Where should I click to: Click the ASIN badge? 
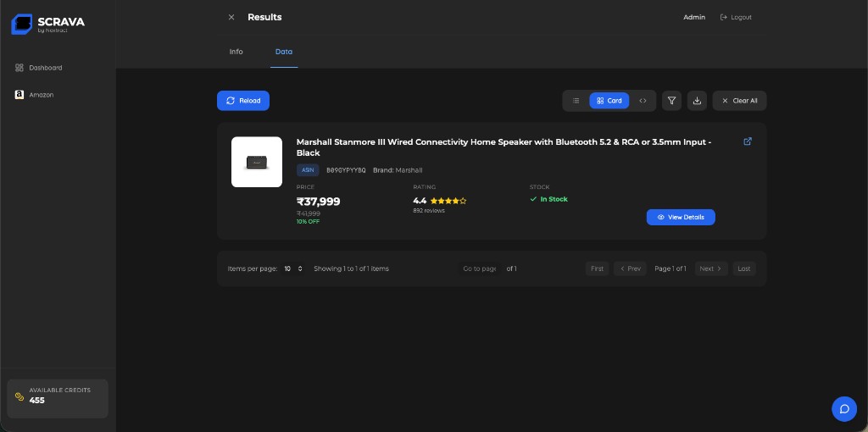(308, 170)
